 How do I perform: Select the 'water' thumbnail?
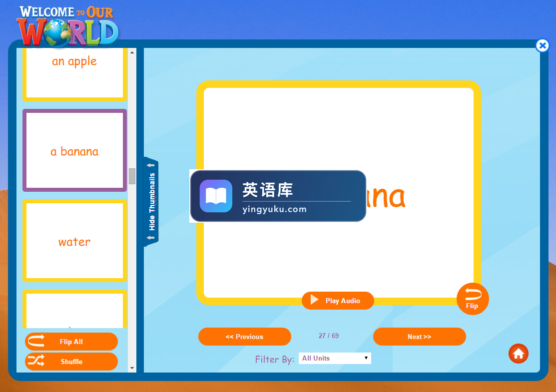(x=75, y=241)
